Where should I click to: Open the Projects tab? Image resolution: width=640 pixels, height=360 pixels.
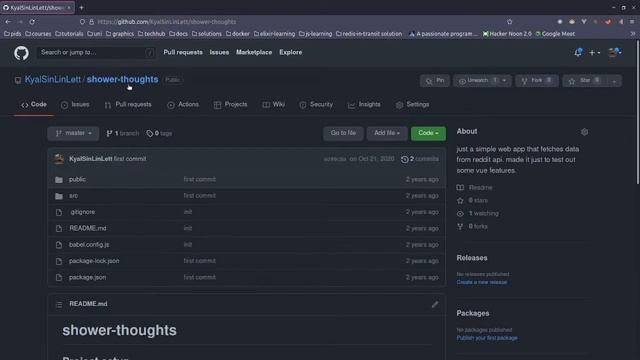[x=231, y=104]
